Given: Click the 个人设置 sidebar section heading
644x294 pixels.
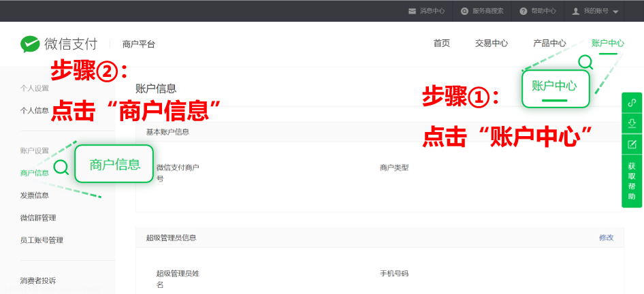Looking at the screenshot, I should [35, 88].
